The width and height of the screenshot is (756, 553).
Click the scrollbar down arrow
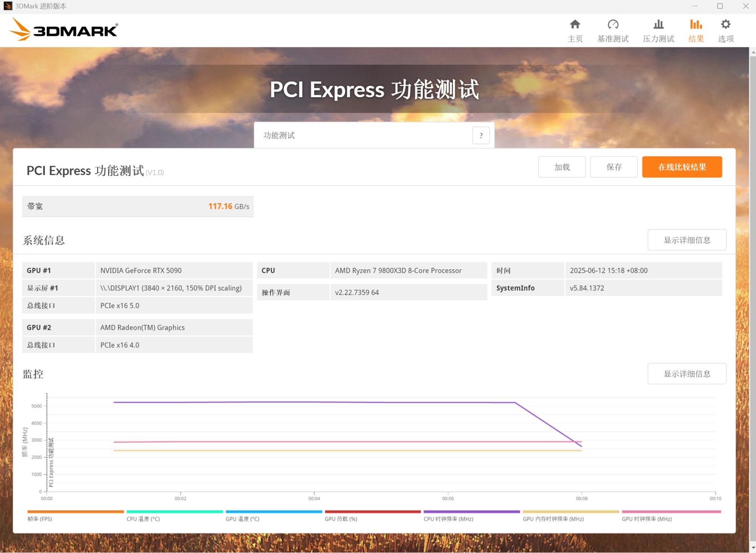pos(752,548)
